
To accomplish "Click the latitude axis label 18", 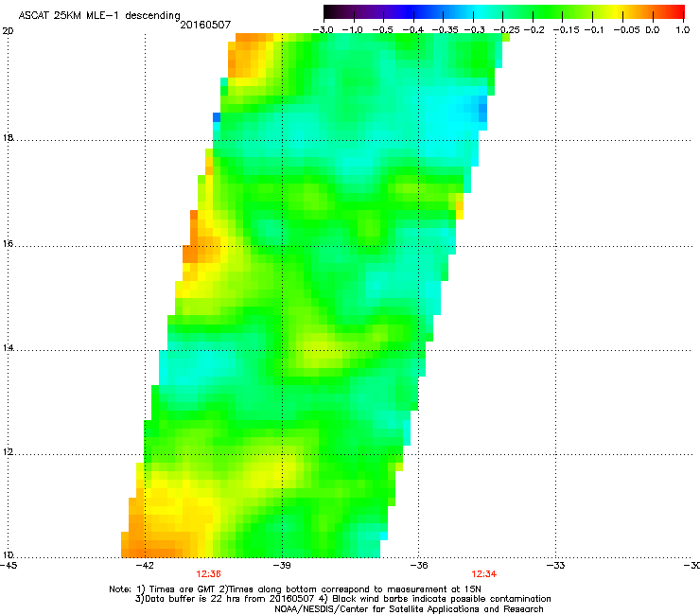I will point(8,137).
